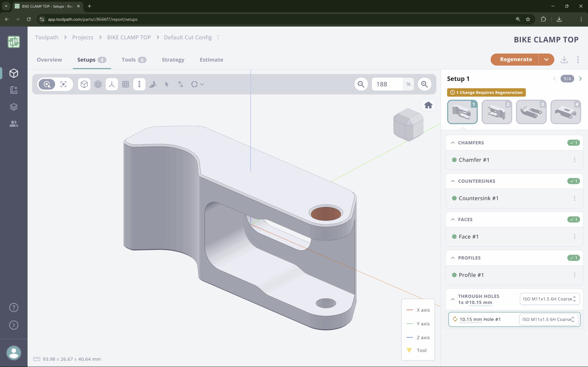This screenshot has height=367, width=588.
Task: Click the banana scale reference icon
Action: [x=153, y=84]
